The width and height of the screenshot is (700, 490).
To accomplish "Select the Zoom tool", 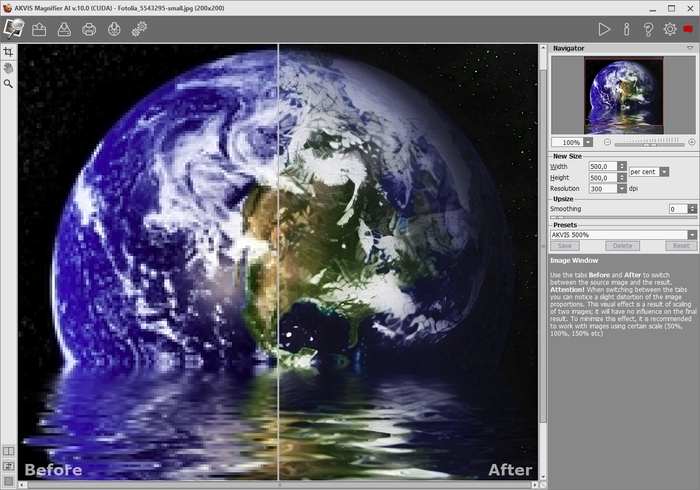I will (x=8, y=83).
